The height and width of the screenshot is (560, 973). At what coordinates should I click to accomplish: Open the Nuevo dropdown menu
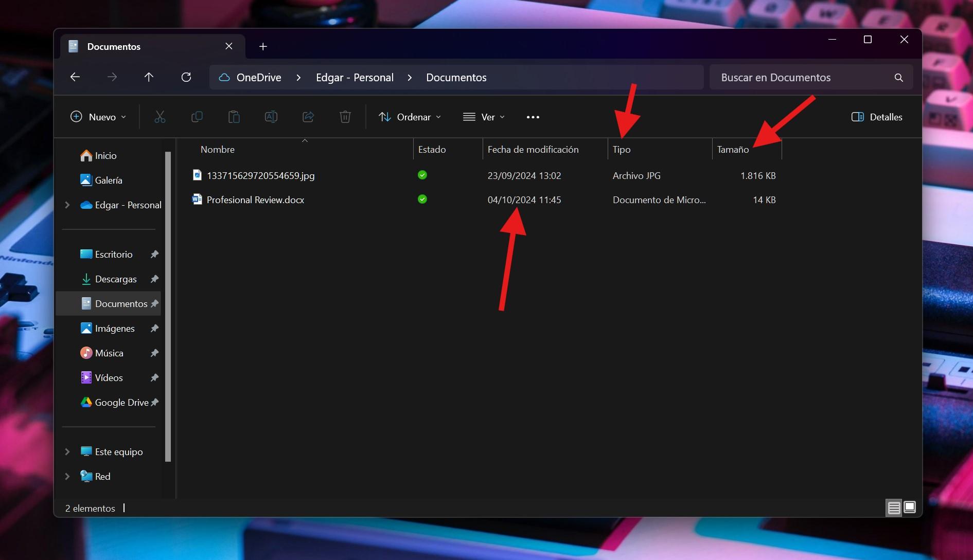[98, 117]
